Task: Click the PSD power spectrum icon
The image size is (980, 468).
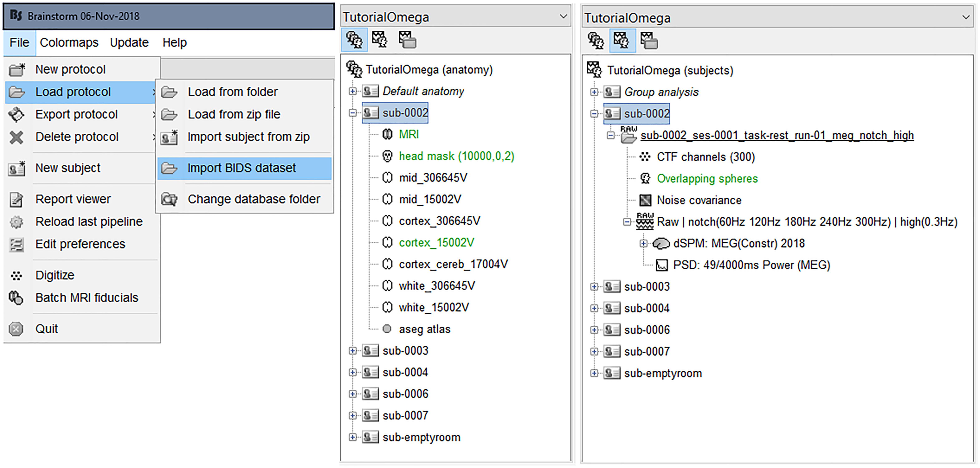Action: pyautogui.click(x=662, y=265)
